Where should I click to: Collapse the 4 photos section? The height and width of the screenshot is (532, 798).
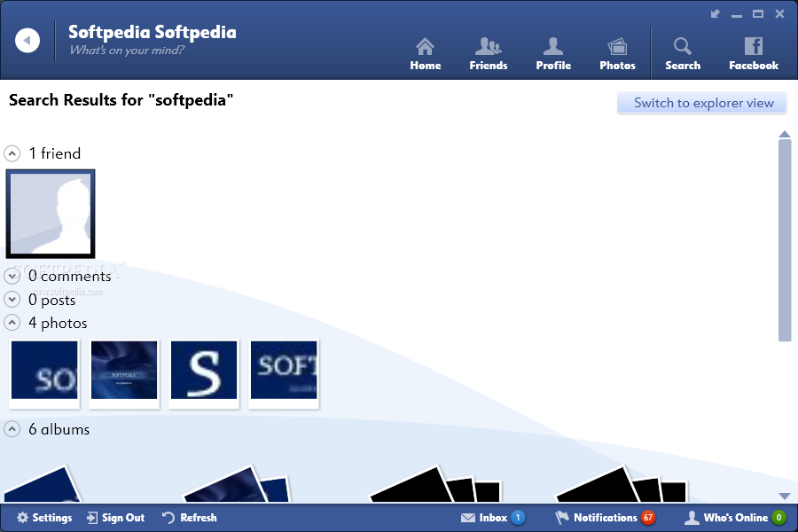click(x=12, y=323)
